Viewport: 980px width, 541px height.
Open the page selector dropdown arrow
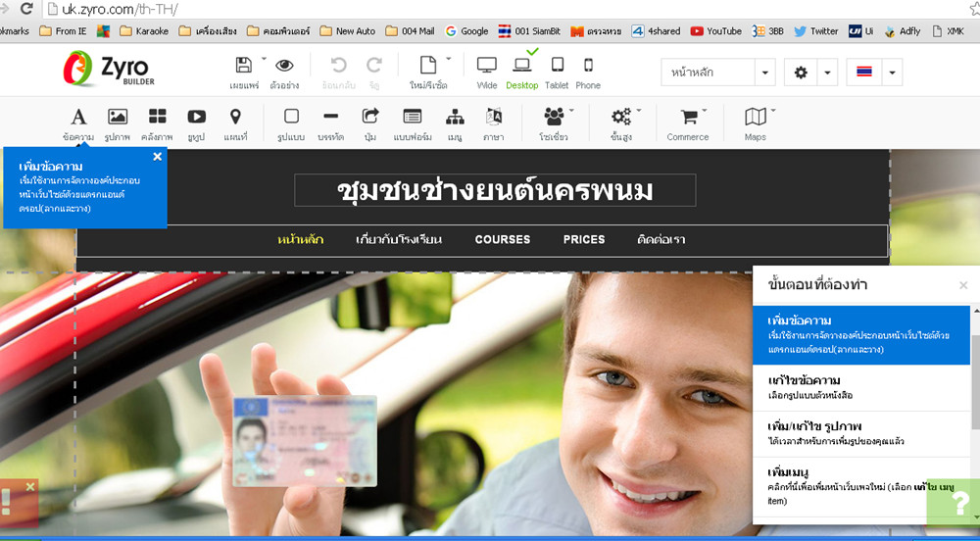tap(765, 73)
